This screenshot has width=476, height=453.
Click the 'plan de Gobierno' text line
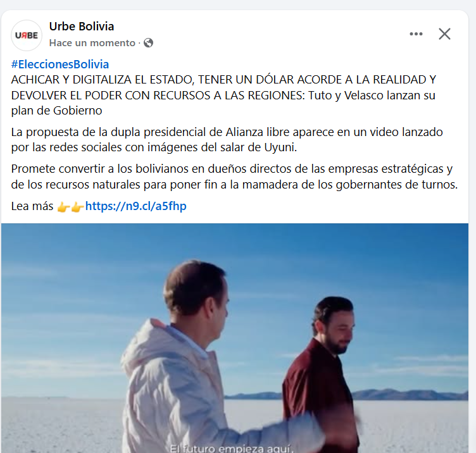click(x=56, y=111)
